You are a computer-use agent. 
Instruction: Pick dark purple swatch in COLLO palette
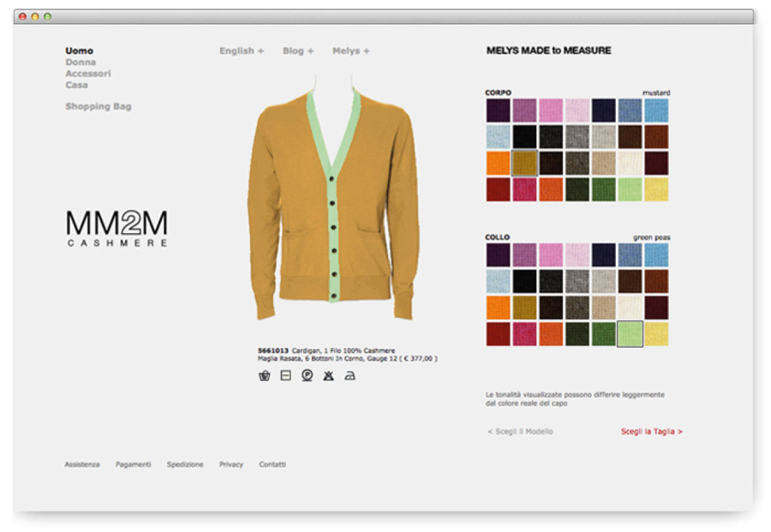tap(498, 254)
